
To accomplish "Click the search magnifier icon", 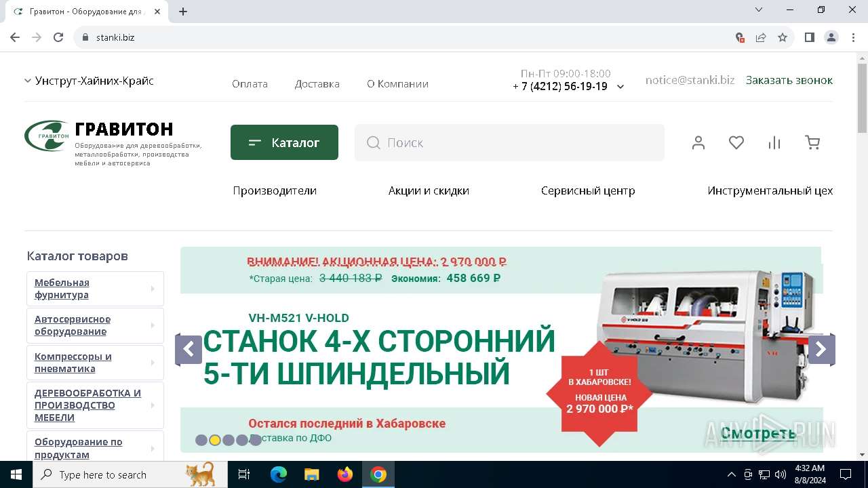I will (373, 142).
